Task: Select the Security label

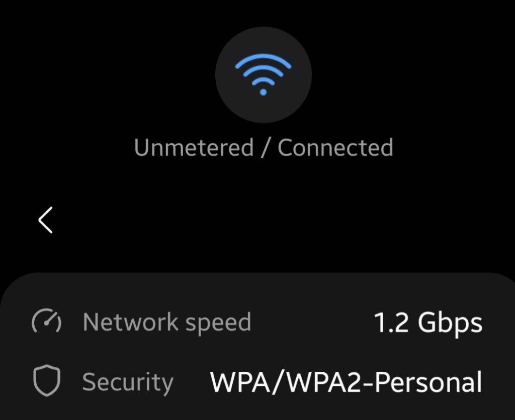Action: 128,382
